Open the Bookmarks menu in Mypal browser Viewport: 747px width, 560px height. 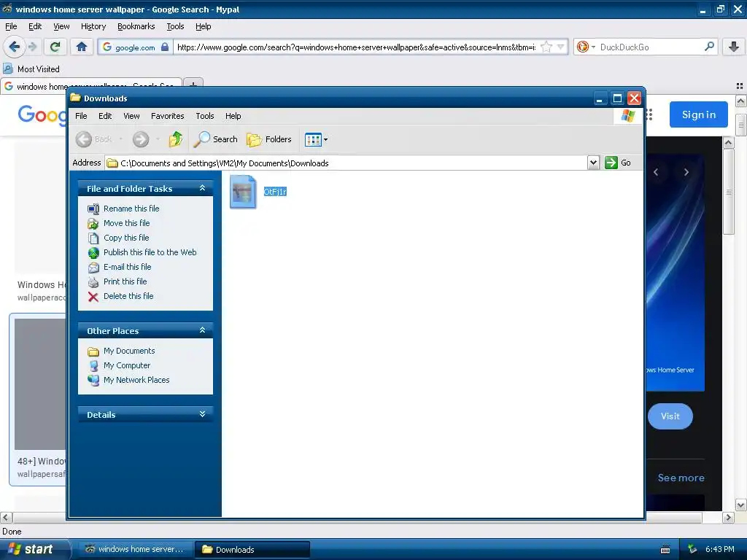[136, 26]
